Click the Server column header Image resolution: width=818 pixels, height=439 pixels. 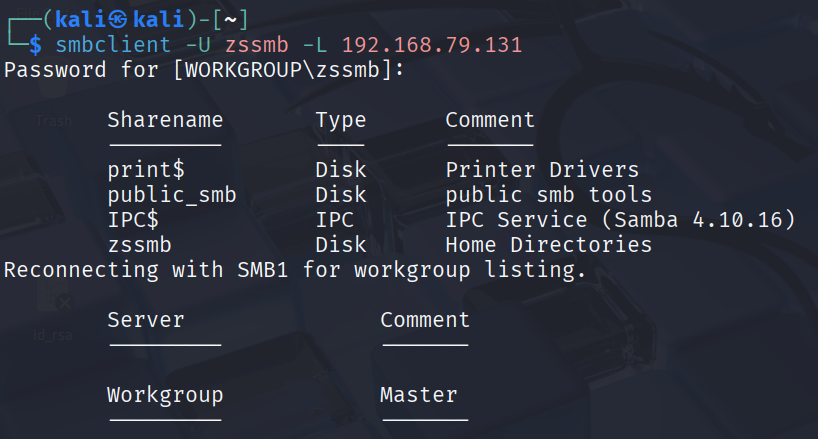click(x=146, y=320)
